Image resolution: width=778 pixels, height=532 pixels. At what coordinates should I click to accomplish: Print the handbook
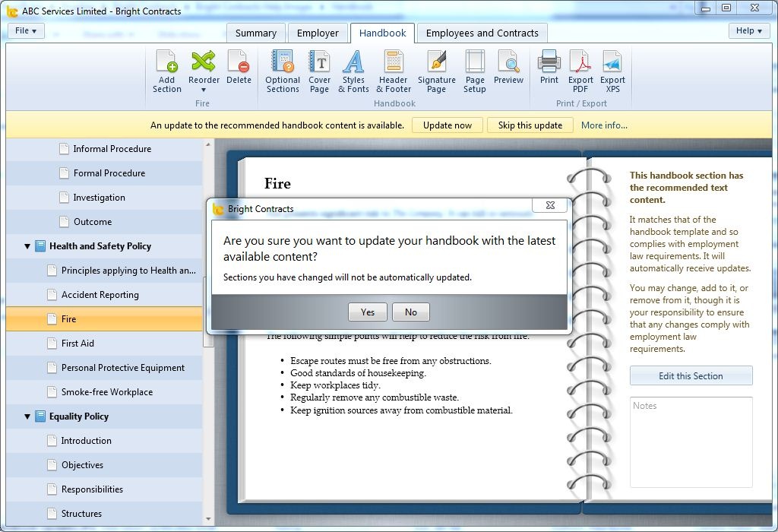549,68
